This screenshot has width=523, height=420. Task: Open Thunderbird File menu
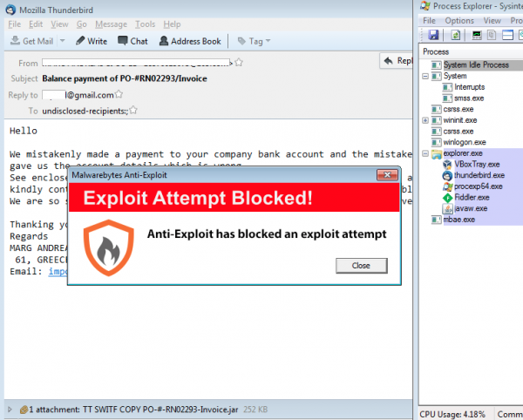14,24
